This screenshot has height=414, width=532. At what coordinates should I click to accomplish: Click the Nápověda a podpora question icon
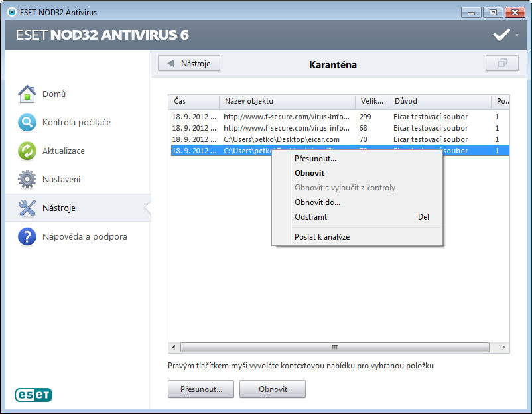[x=27, y=236]
